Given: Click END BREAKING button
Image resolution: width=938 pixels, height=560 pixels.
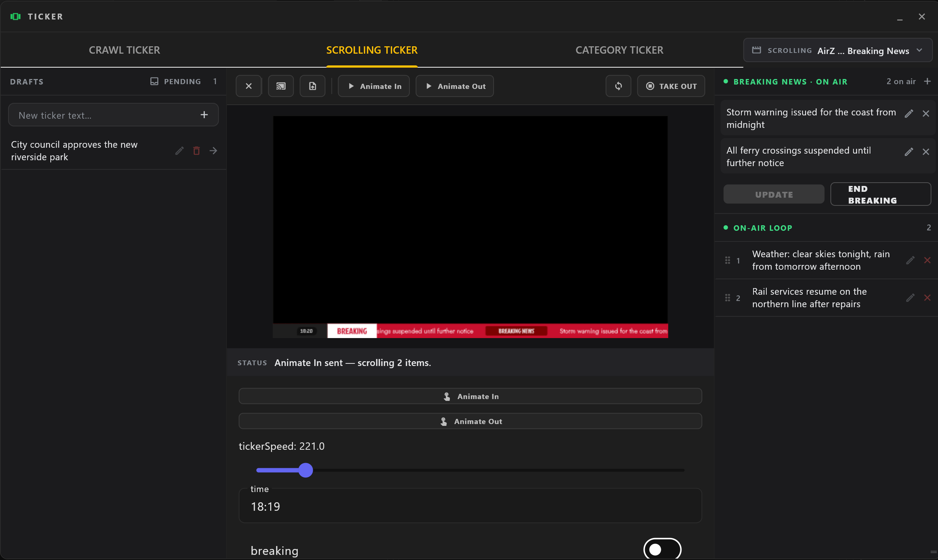Looking at the screenshot, I should click(x=880, y=194).
